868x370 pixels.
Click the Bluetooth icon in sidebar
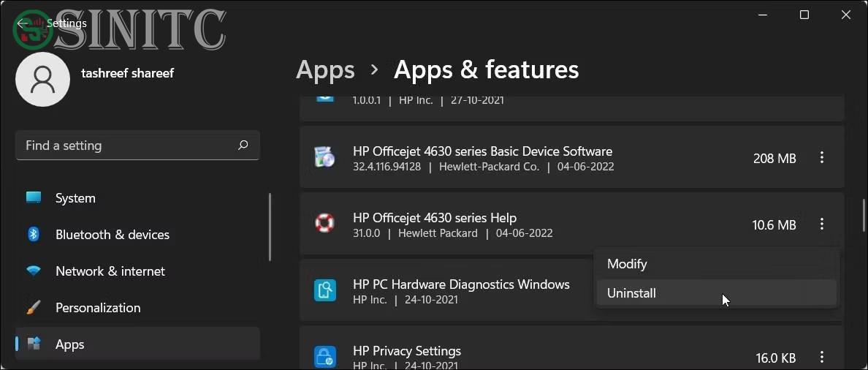click(34, 234)
